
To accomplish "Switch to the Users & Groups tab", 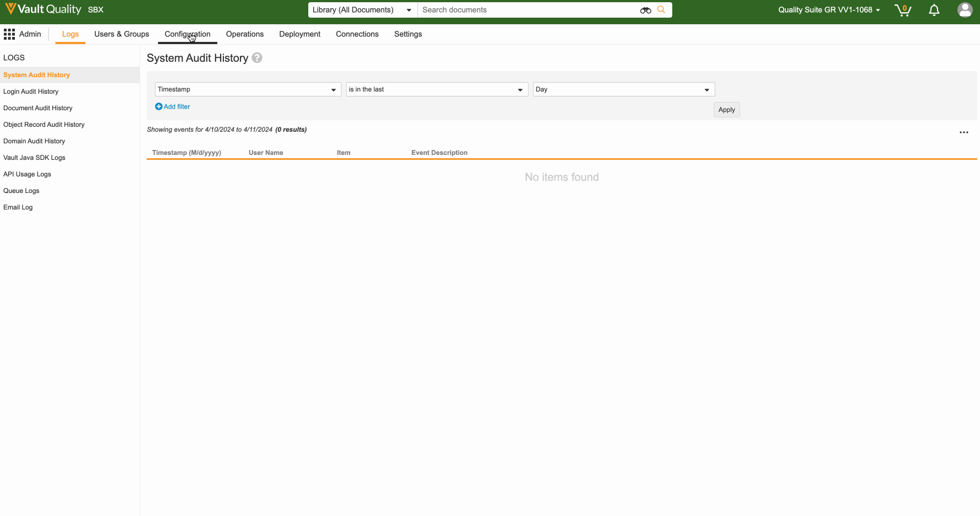I will [x=121, y=34].
